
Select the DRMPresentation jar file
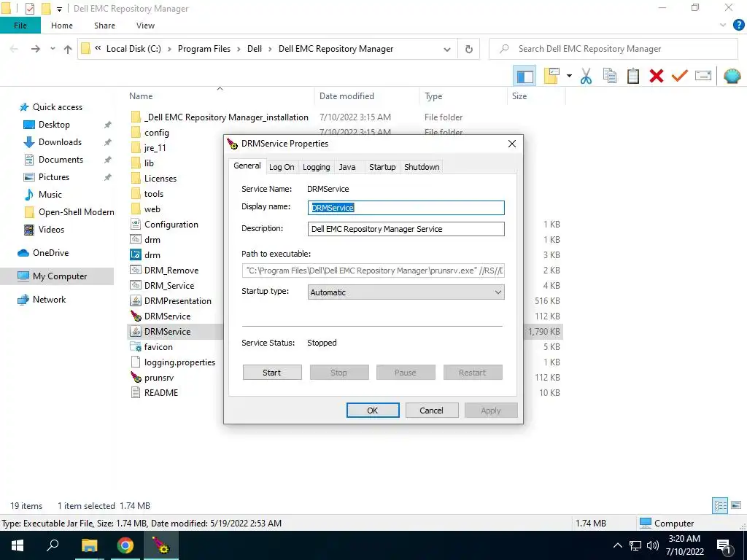click(177, 301)
